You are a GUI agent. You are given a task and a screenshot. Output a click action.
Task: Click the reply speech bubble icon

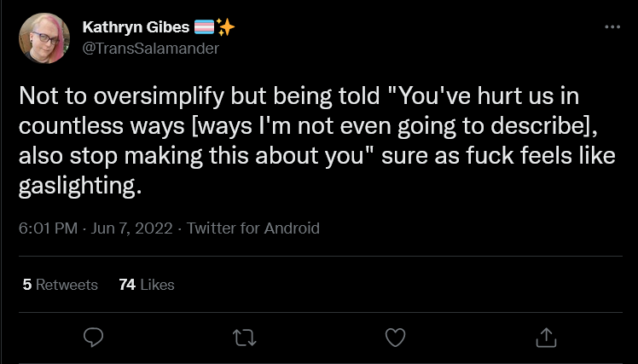pyautogui.click(x=93, y=338)
